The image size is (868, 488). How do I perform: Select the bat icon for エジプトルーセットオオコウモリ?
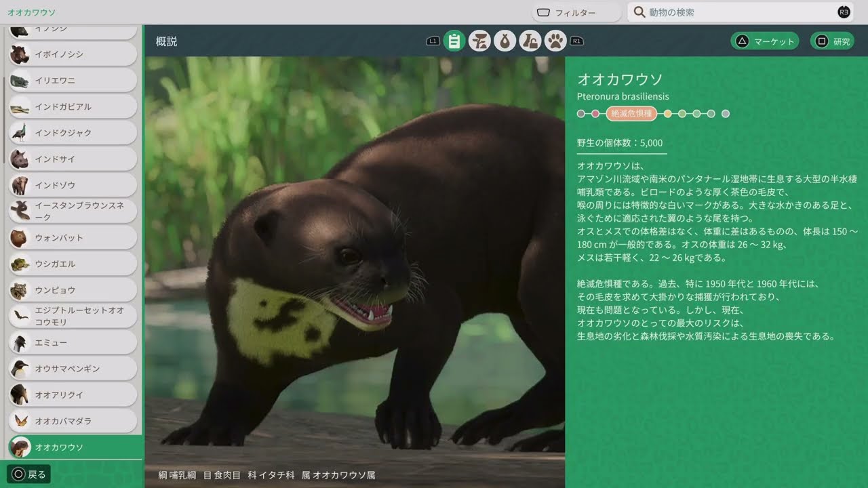click(19, 317)
